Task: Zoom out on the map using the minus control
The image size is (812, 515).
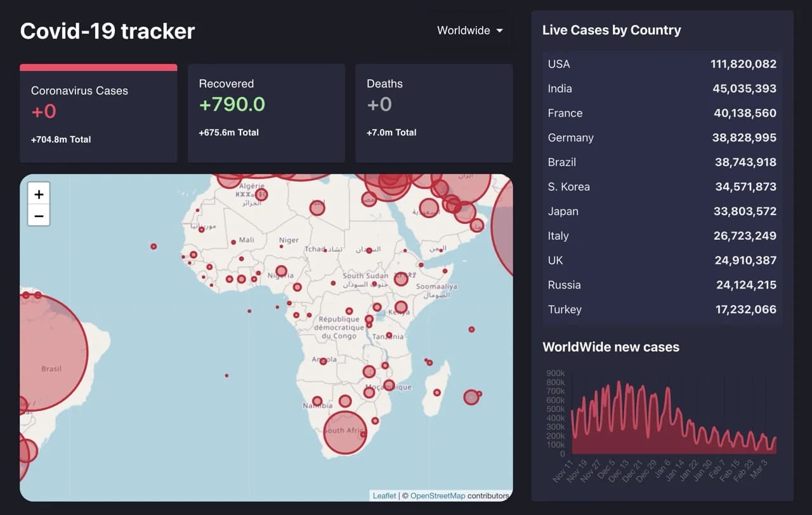Action: 39,216
